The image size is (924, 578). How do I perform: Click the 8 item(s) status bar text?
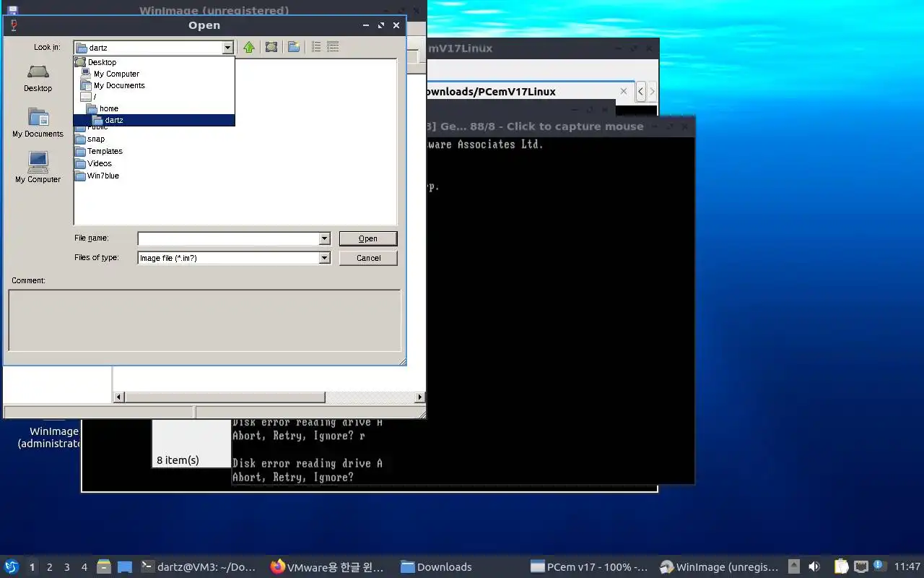tap(178, 460)
